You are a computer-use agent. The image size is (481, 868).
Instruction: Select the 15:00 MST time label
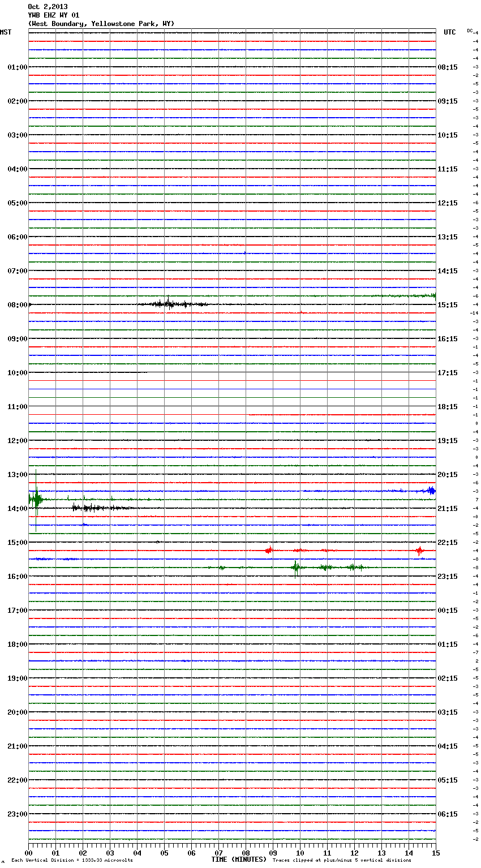click(x=18, y=543)
